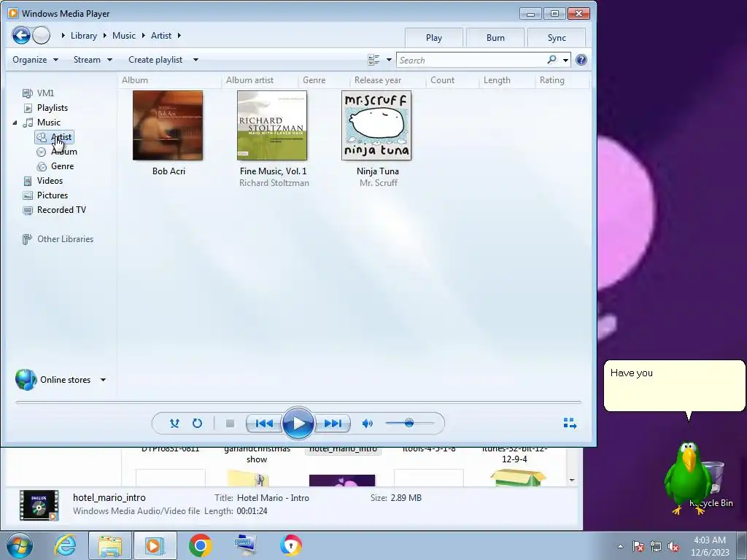The image size is (747, 560).
Task: Open Google Chrome from the taskbar
Action: (200, 545)
